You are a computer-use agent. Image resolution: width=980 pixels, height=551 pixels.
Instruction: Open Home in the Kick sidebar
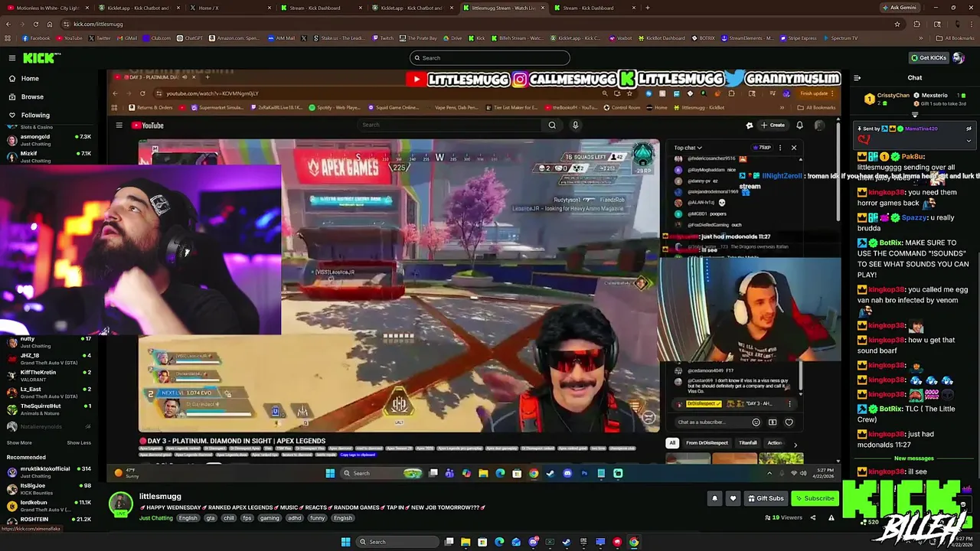click(x=30, y=78)
